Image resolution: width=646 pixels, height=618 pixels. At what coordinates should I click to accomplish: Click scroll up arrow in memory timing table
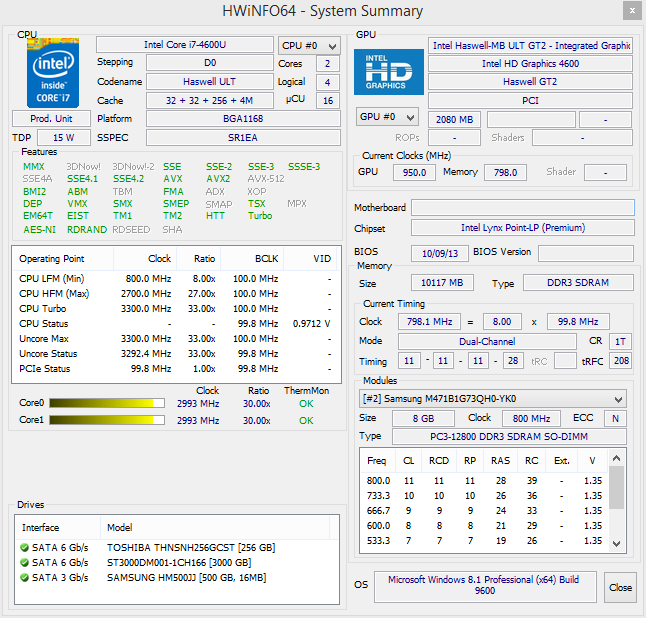tap(616, 458)
